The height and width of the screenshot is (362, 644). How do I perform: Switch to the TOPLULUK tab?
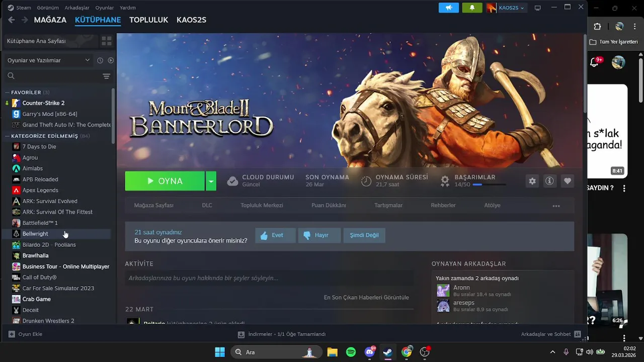(148, 20)
